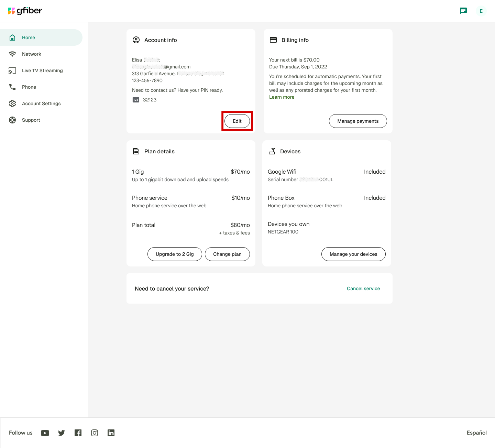Click Manage payments button
495x448 pixels.
point(358,121)
